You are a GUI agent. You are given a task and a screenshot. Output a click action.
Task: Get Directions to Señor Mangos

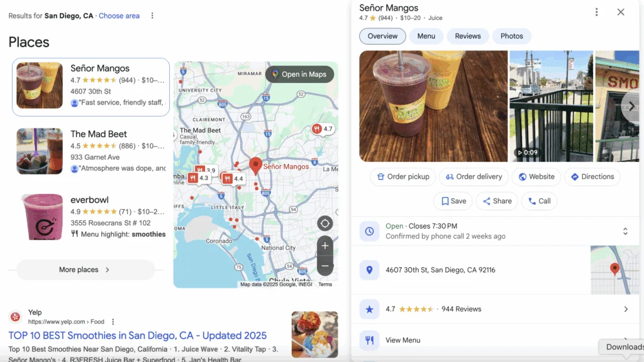coord(592,177)
